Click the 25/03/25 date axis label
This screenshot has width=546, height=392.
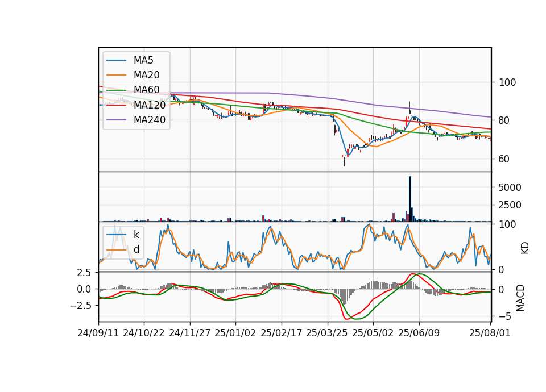[x=326, y=333]
